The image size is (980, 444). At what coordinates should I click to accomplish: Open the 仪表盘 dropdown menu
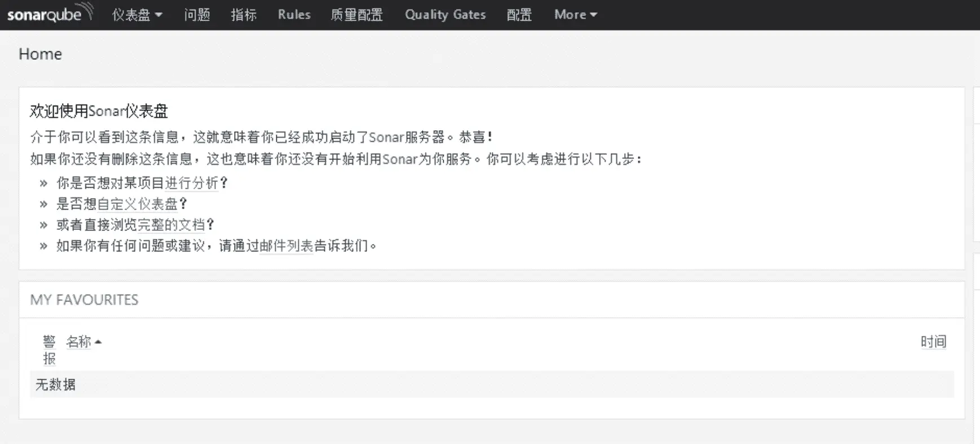pyautogui.click(x=137, y=15)
